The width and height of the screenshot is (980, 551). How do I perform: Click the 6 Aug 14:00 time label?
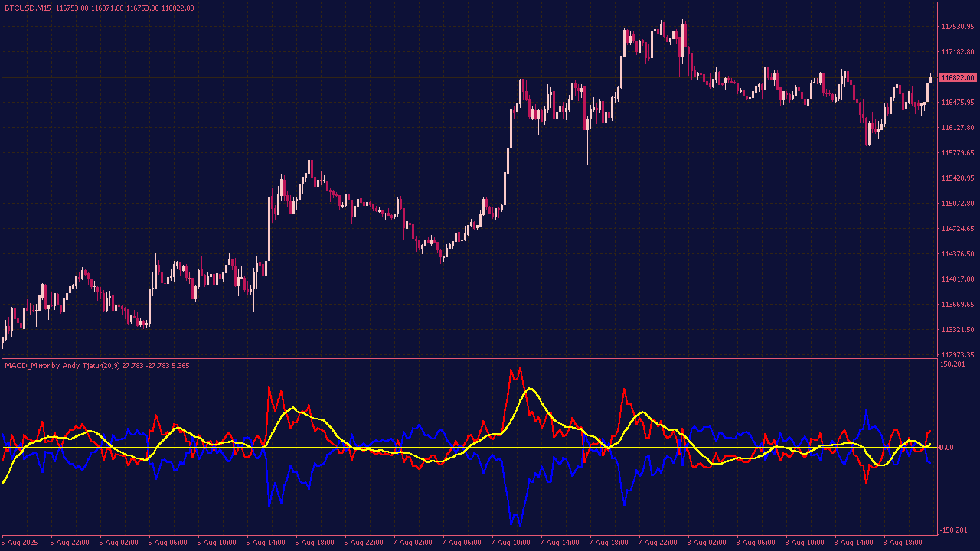tap(266, 543)
